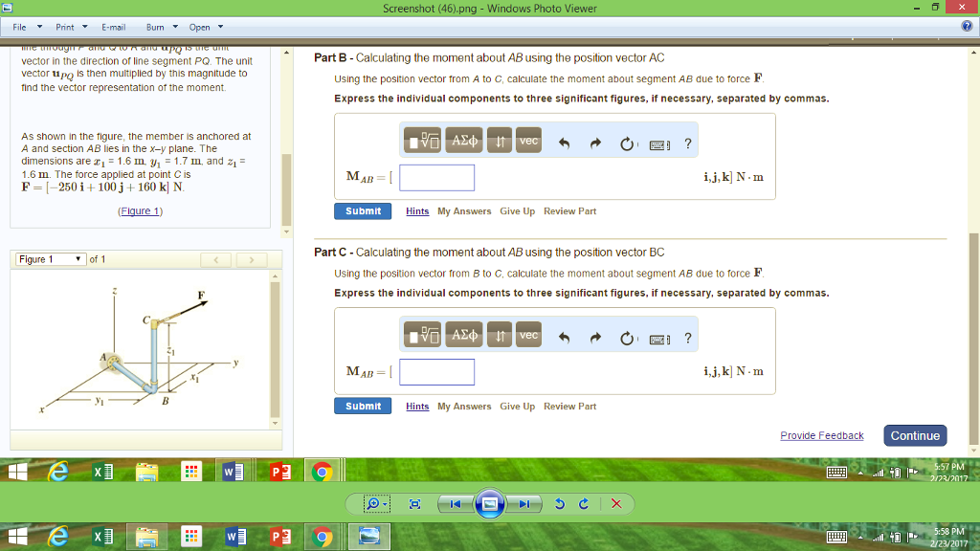Click inside the Part C answer box
980x551 pixels.
tap(436, 371)
